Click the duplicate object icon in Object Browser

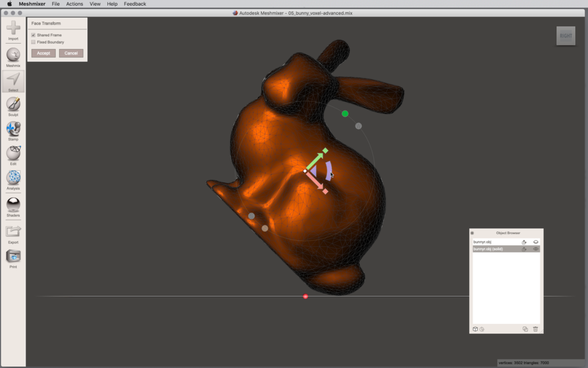coord(525,329)
